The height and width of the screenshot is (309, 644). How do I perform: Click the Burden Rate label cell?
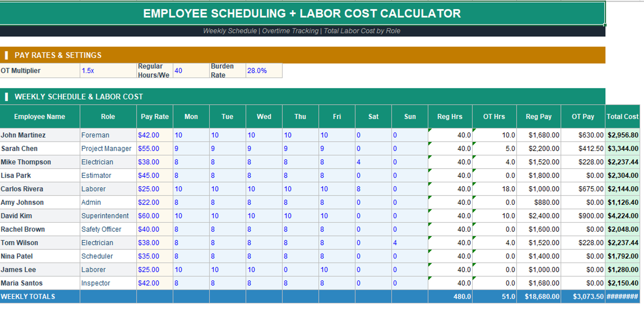(x=228, y=71)
